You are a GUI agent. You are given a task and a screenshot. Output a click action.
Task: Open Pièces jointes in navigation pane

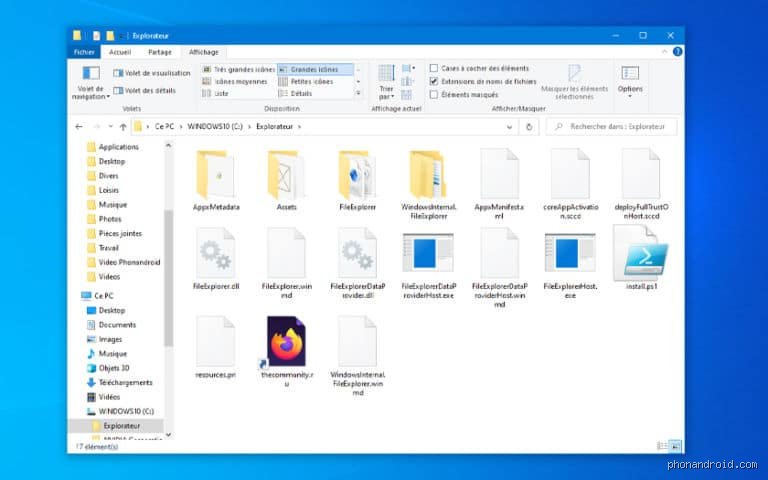[x=115, y=234]
